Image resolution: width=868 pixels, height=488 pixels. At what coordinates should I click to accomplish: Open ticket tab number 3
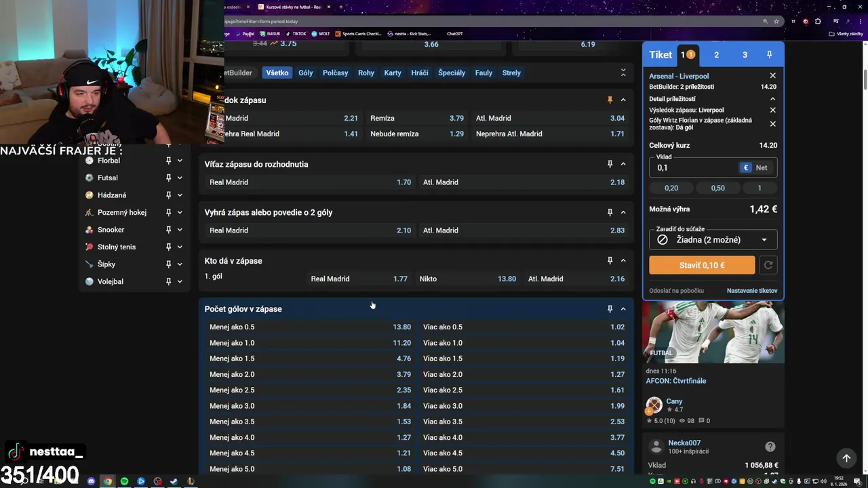pyautogui.click(x=745, y=55)
